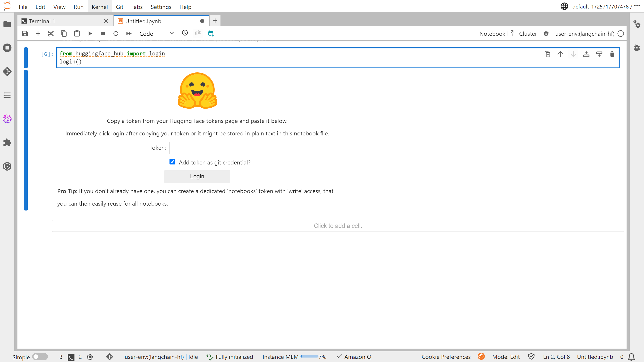Open the Kernel menu
644x362 pixels.
tap(100, 7)
